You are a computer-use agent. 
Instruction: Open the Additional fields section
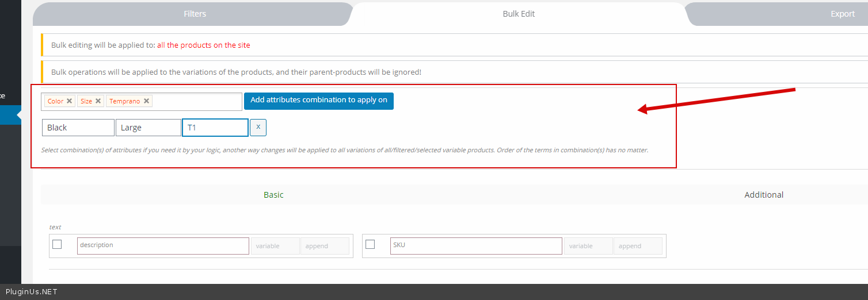(x=763, y=195)
